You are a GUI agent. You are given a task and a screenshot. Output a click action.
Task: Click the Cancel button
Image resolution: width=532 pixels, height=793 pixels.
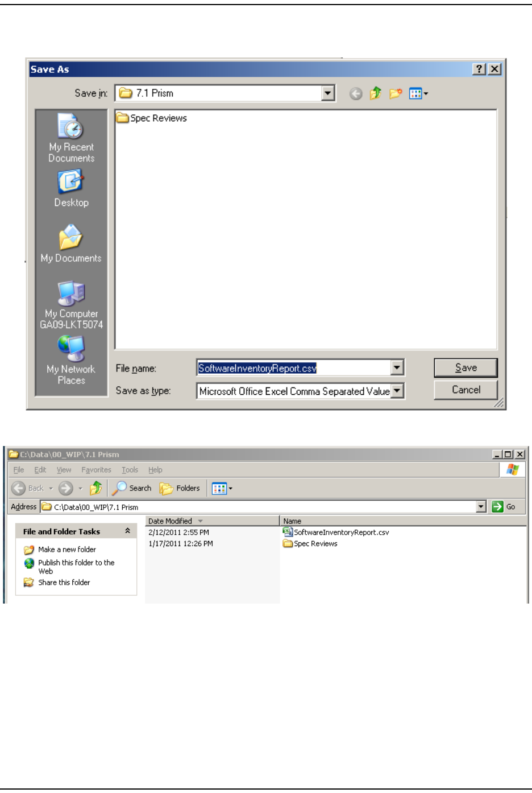coord(465,390)
